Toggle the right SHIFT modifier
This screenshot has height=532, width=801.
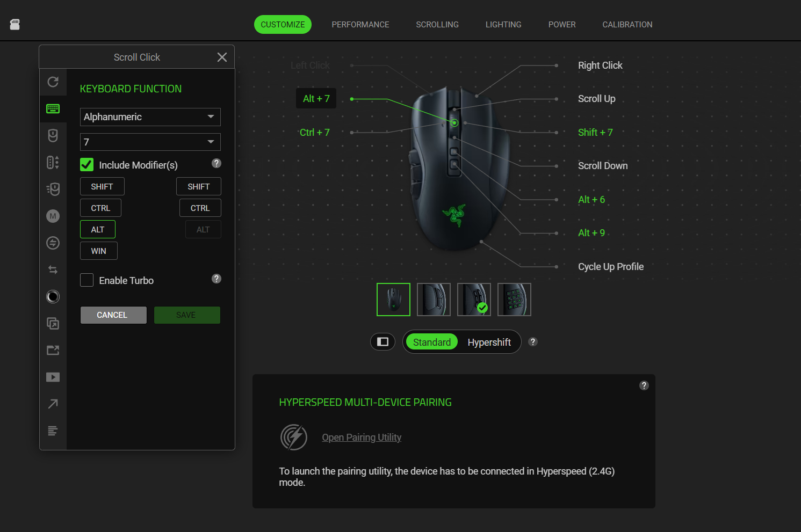pyautogui.click(x=199, y=186)
